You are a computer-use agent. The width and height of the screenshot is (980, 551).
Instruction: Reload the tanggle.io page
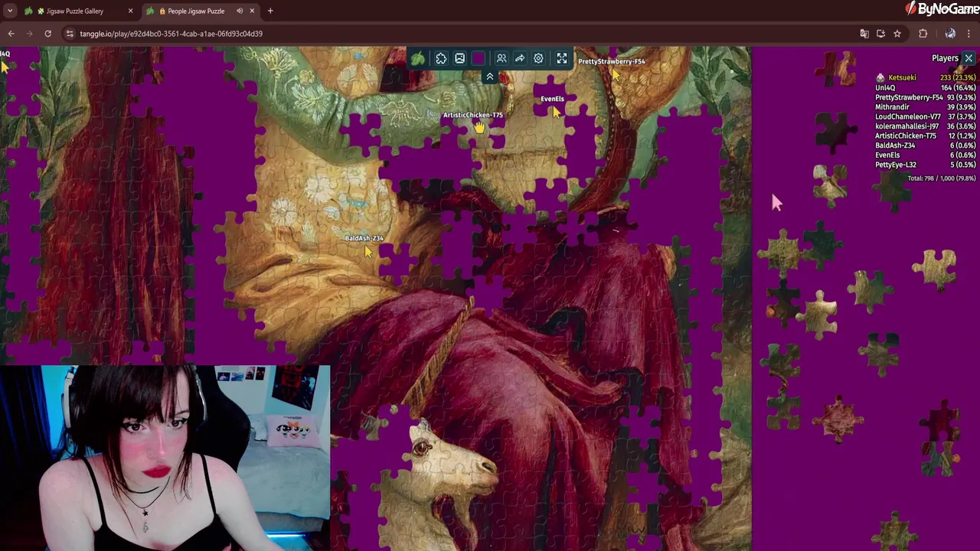click(x=47, y=34)
